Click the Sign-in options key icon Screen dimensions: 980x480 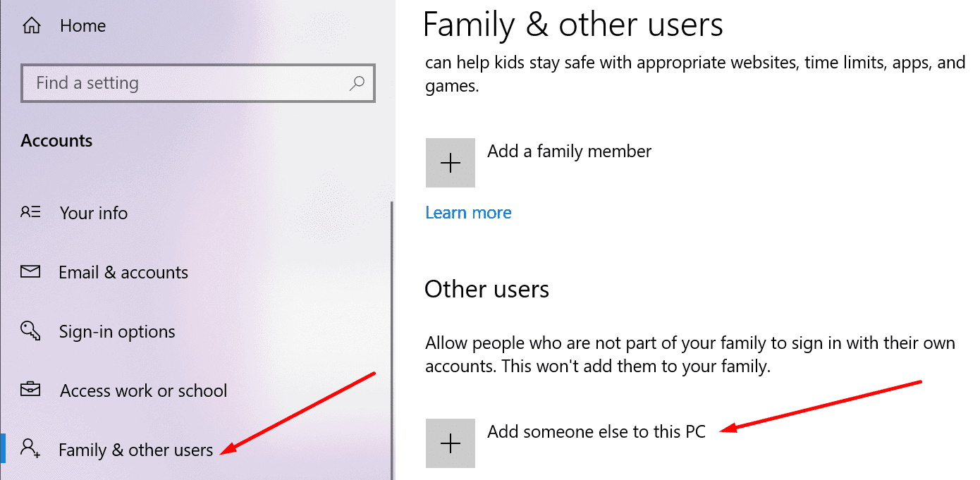point(30,331)
